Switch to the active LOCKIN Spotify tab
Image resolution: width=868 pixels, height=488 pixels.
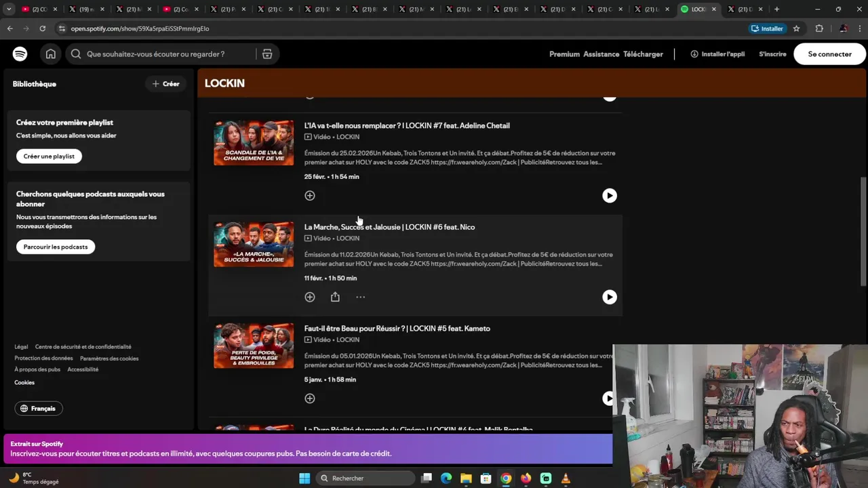[698, 9]
